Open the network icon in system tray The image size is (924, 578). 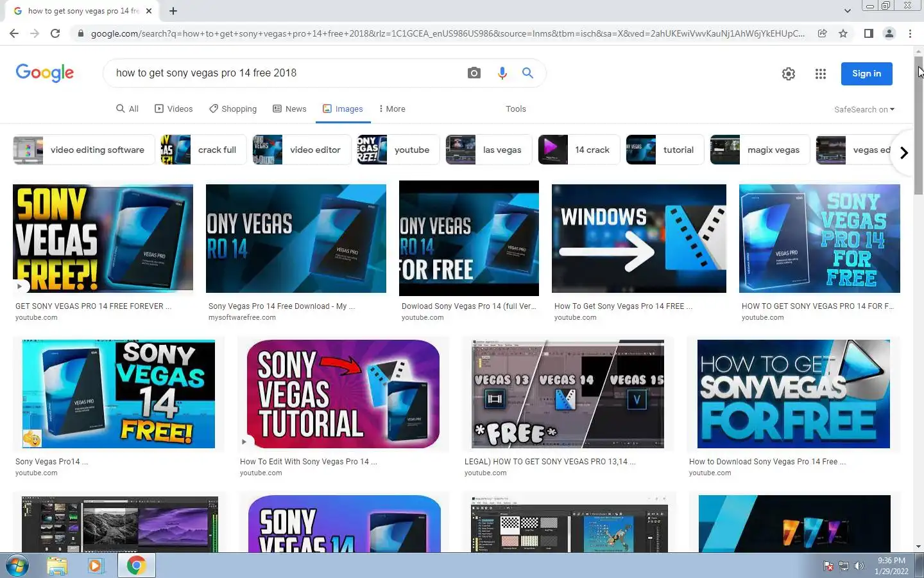[844, 566]
